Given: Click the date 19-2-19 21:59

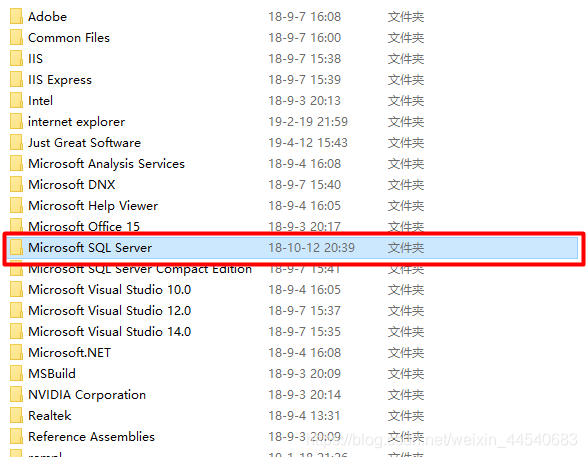Looking at the screenshot, I should [308, 121].
